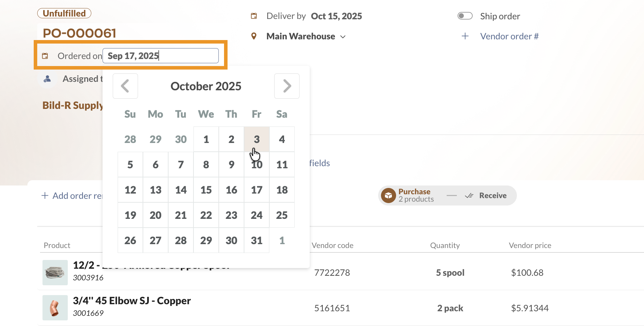Go back to September using the previous arrow
The height and width of the screenshot is (326, 644).
(125, 86)
